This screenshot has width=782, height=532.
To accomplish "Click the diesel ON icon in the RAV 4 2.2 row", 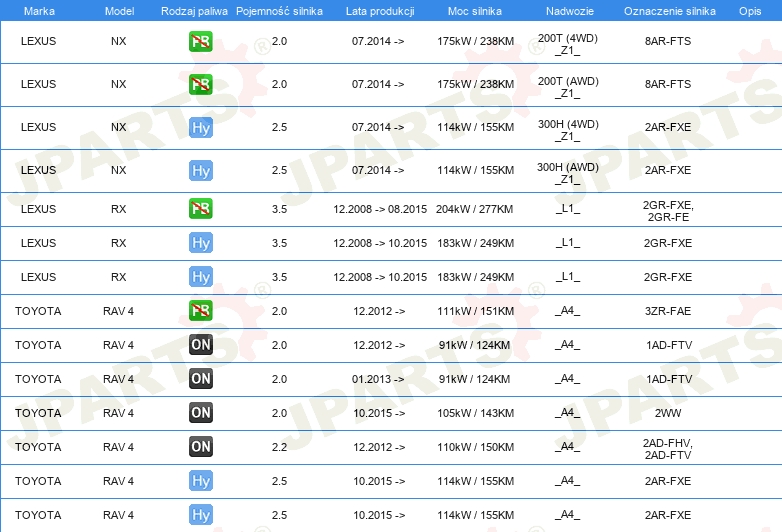I will pyautogui.click(x=201, y=446).
